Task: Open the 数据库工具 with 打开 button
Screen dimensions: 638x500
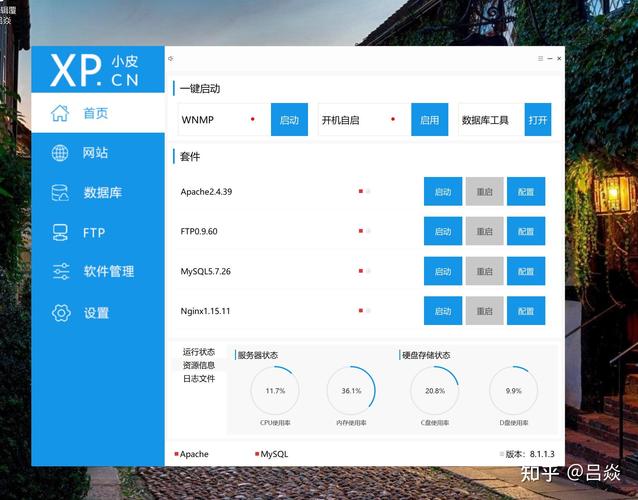Action: tap(538, 120)
